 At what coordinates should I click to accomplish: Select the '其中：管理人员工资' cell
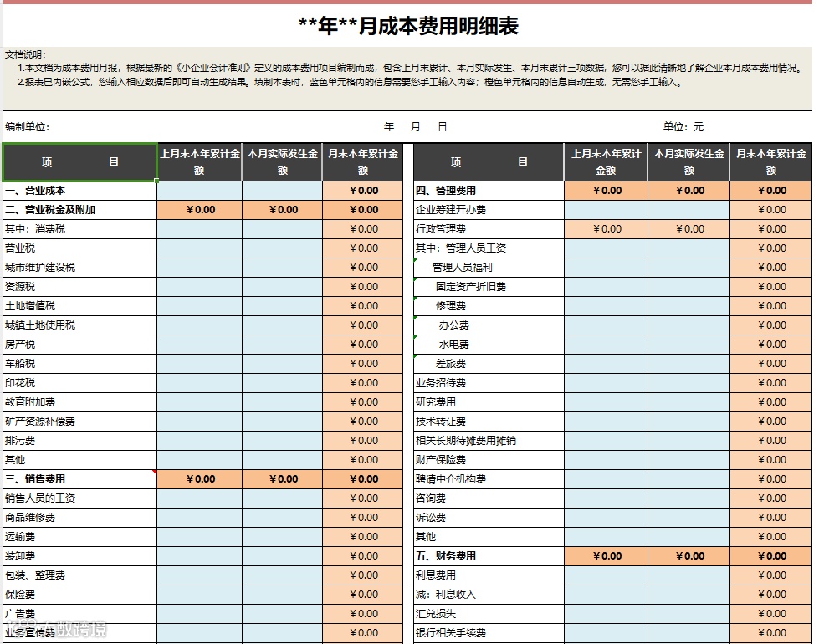pyautogui.click(x=489, y=248)
